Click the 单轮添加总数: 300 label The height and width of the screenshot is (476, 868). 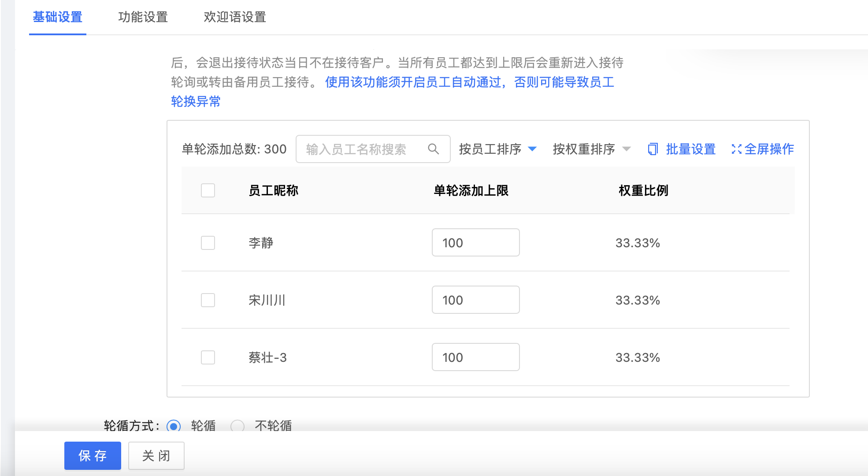click(234, 149)
